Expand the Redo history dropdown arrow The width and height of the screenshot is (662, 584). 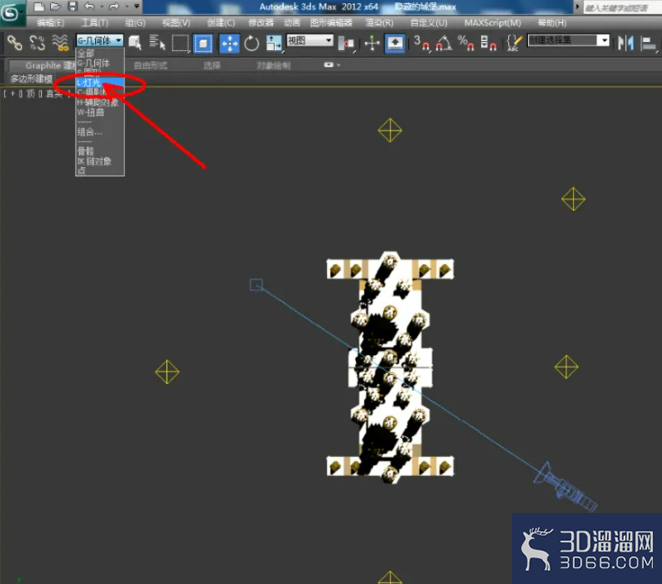click(x=126, y=7)
